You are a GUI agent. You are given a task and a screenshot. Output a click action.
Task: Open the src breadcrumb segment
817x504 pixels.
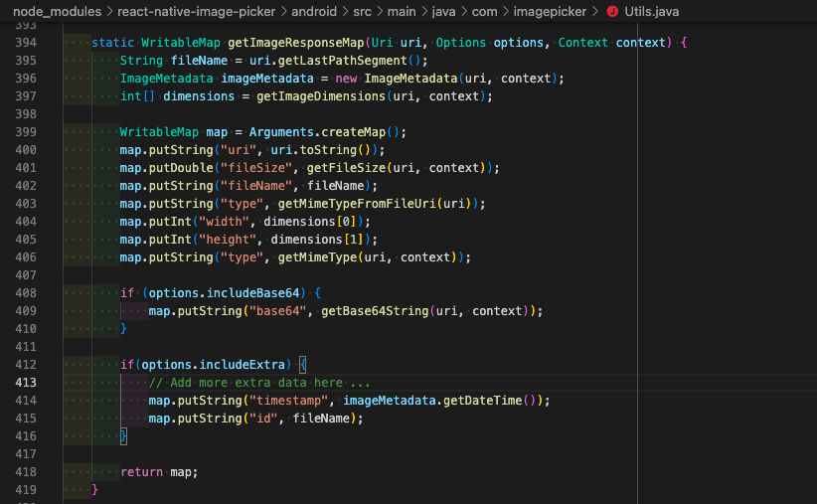362,12
